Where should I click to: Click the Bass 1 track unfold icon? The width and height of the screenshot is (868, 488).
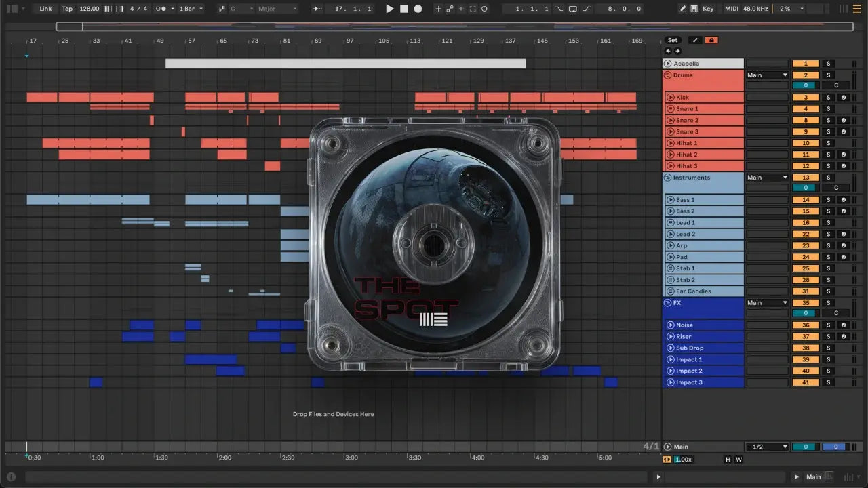pyautogui.click(x=670, y=200)
